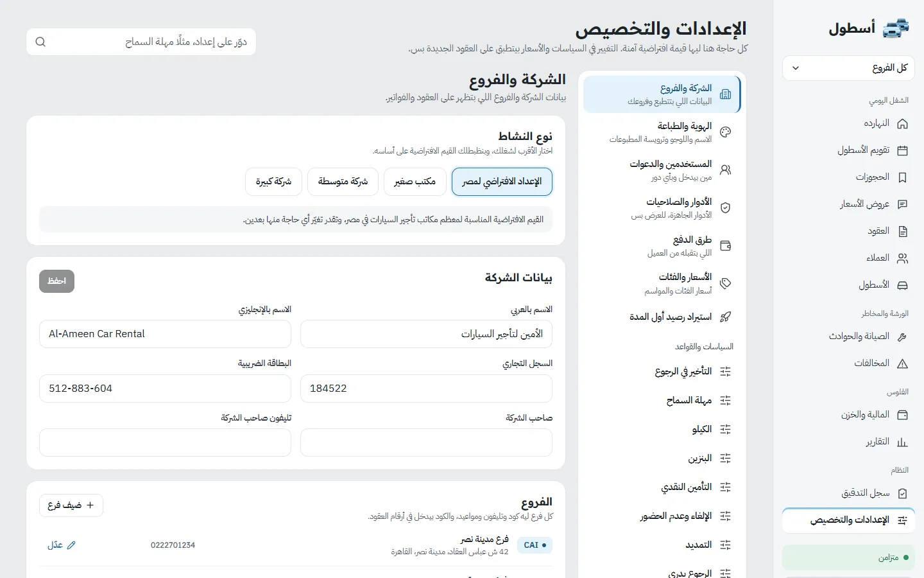
Task: Click the تليفون صاحب الشركة field
Action: [x=165, y=443]
